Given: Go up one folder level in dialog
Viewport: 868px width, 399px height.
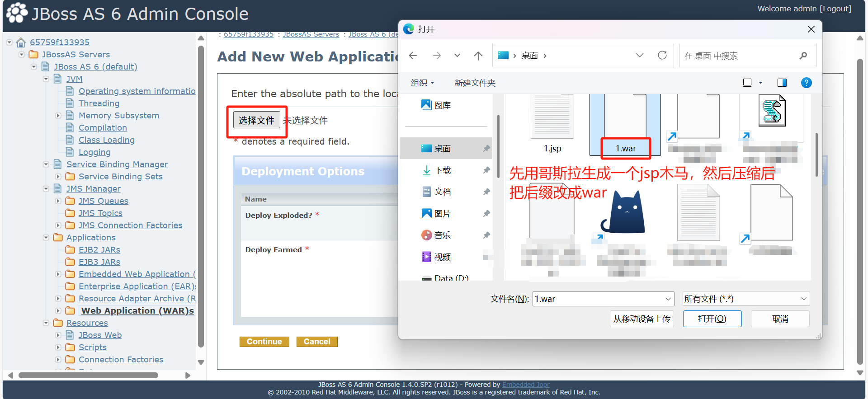Looking at the screenshot, I should click(x=478, y=56).
